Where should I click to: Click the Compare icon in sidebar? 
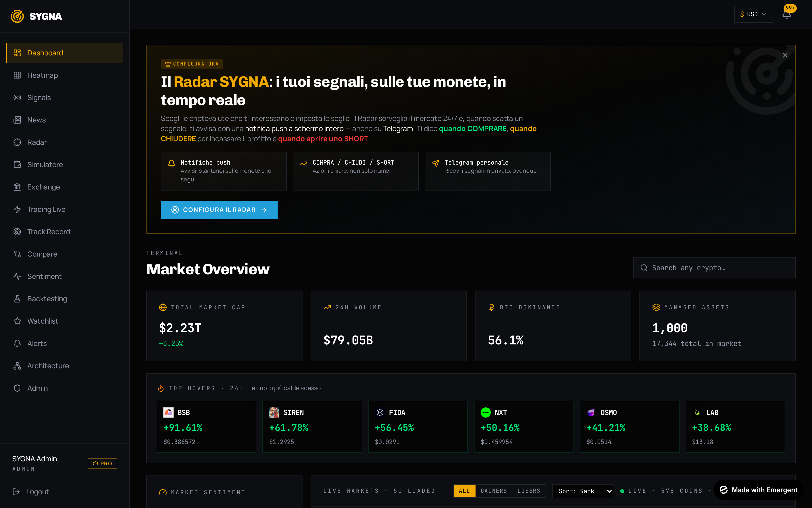click(x=17, y=254)
